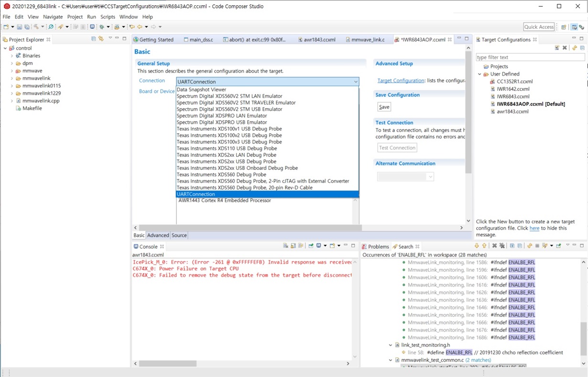Open awr1843.ccxml in Target Configurations

pyautogui.click(x=512, y=111)
